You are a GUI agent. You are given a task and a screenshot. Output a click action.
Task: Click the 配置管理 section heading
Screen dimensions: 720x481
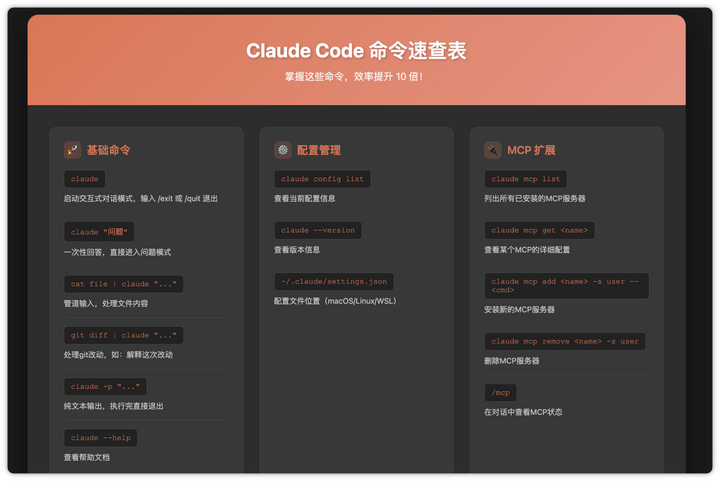(319, 150)
